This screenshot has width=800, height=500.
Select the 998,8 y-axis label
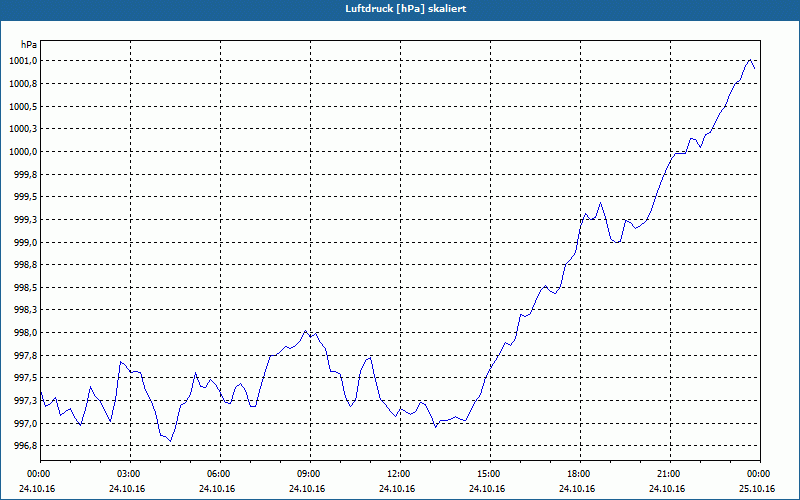(x=26, y=265)
